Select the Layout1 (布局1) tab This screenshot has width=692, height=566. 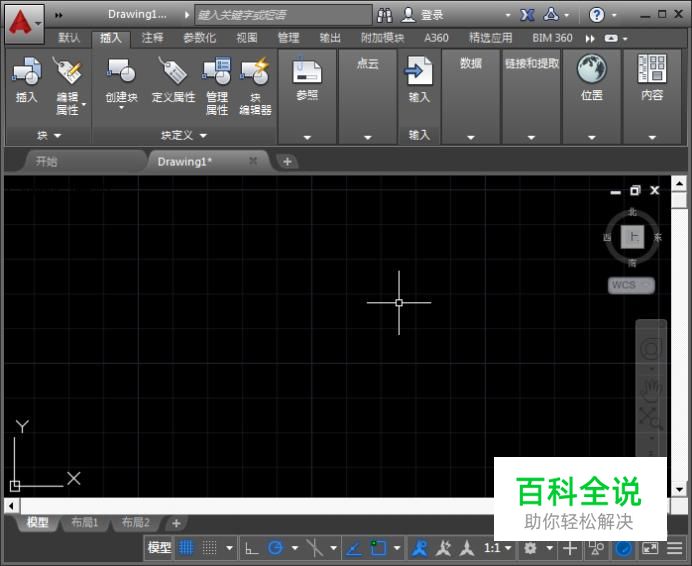82,523
